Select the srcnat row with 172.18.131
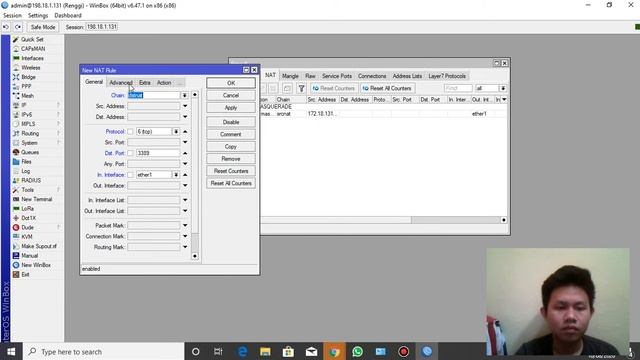640x360 pixels. (x=384, y=114)
